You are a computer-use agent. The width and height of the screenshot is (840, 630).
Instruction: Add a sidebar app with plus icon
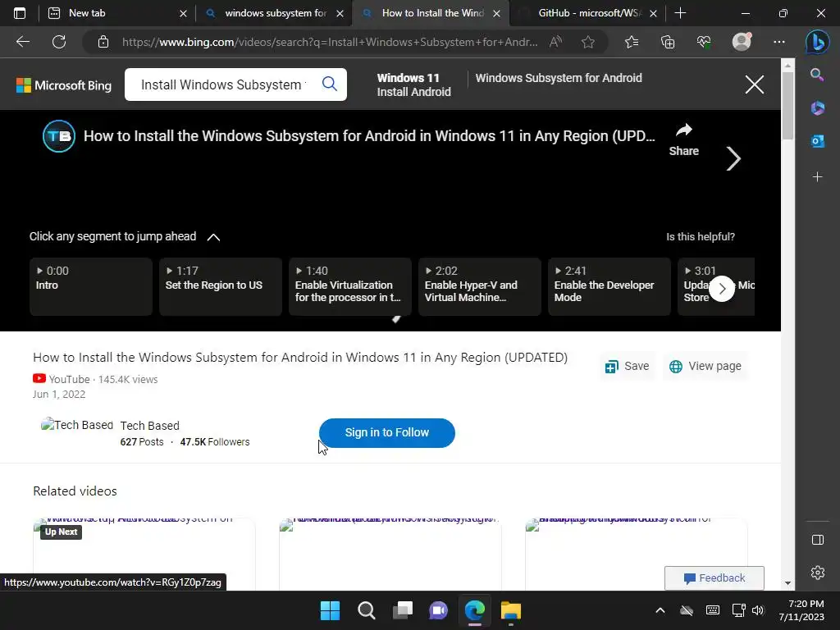pyautogui.click(x=817, y=177)
